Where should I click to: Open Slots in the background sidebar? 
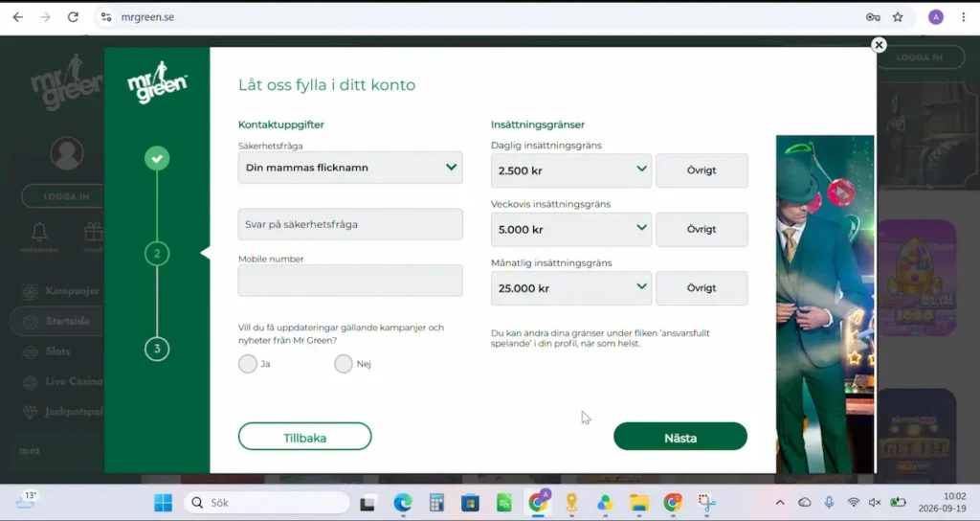(46, 351)
